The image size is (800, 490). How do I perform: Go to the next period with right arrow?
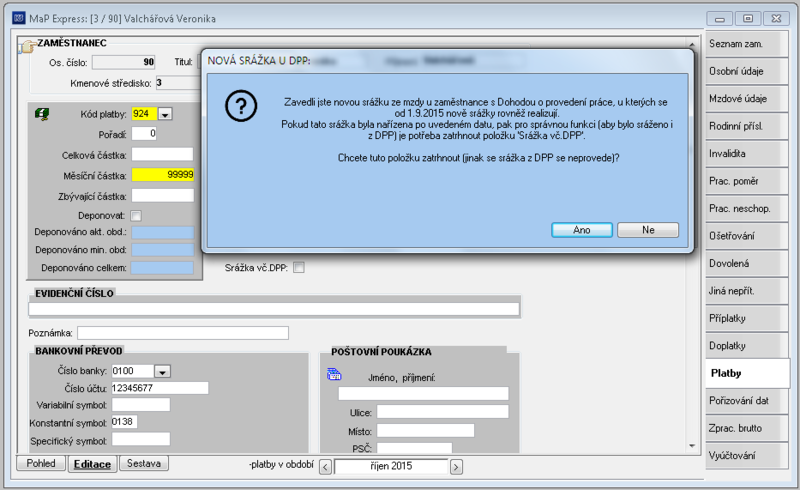[457, 467]
